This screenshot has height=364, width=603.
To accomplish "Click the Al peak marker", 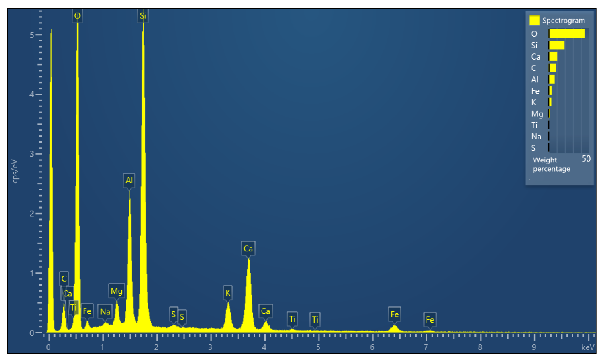I will click(x=129, y=180).
